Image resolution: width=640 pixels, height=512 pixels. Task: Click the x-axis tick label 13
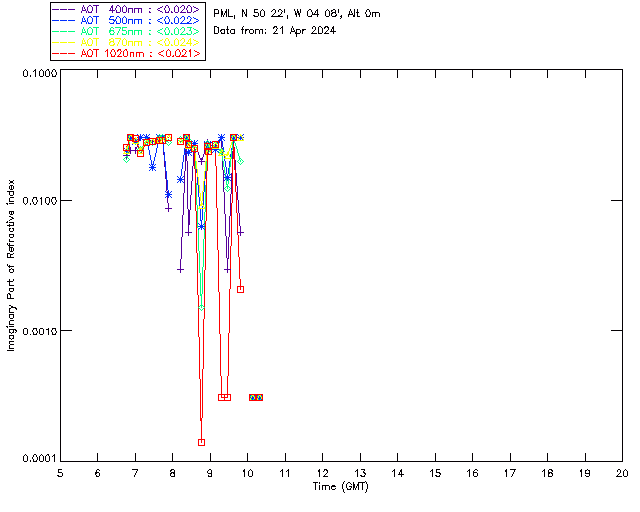pos(360,473)
